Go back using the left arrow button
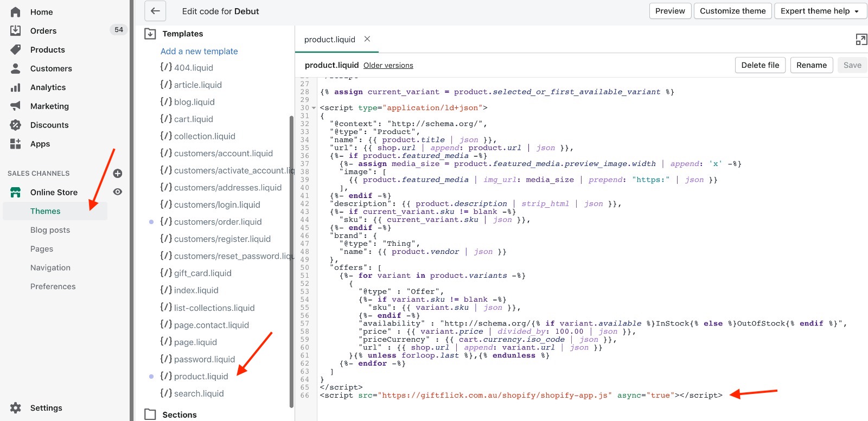868x421 pixels. (x=155, y=11)
